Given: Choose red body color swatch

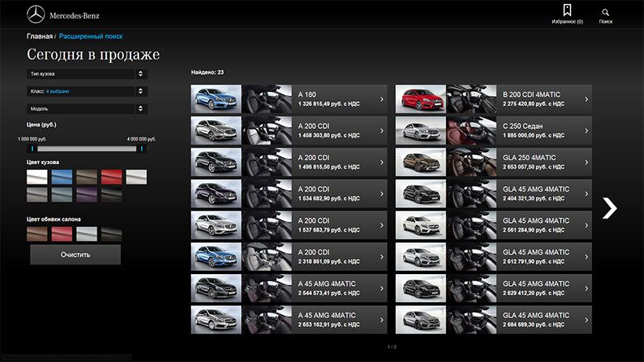Looking at the screenshot, I should click(x=112, y=177).
